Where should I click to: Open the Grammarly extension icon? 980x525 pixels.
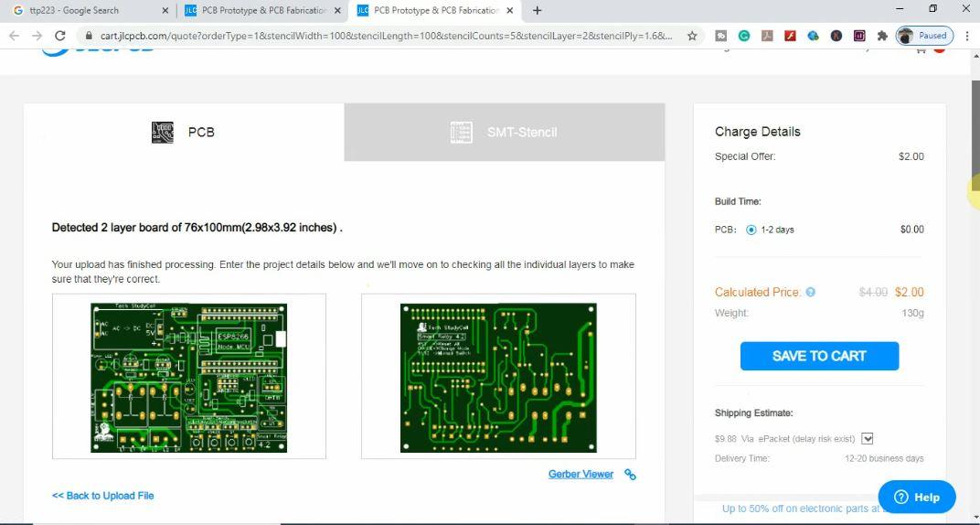(744, 36)
